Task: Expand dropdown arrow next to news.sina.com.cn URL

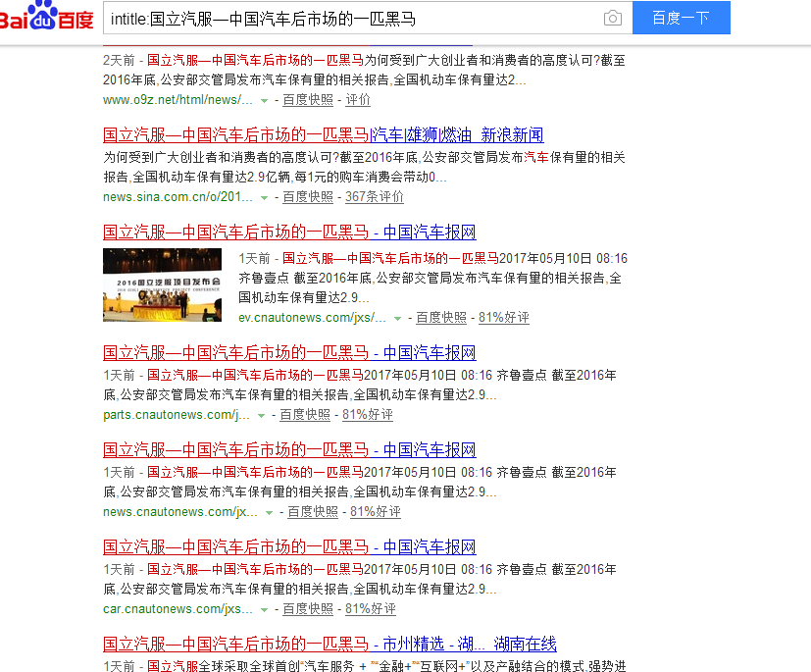Action: (x=265, y=198)
